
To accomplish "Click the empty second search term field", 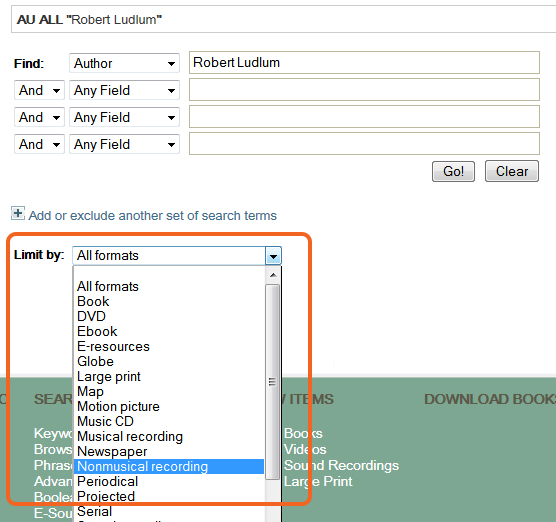I will click(364, 89).
